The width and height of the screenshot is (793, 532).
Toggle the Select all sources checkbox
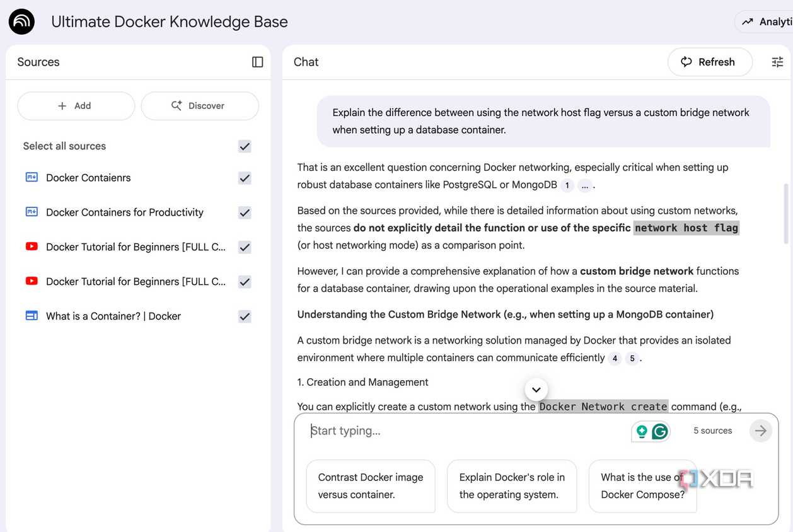click(245, 146)
